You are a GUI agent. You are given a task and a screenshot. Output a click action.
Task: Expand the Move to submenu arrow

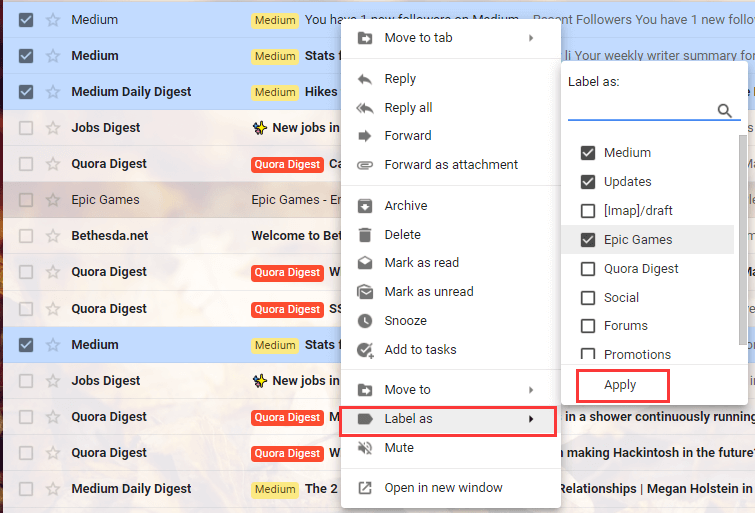click(531, 390)
